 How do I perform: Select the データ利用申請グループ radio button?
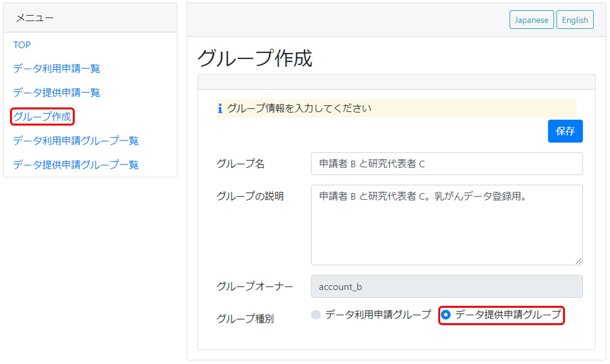(316, 315)
